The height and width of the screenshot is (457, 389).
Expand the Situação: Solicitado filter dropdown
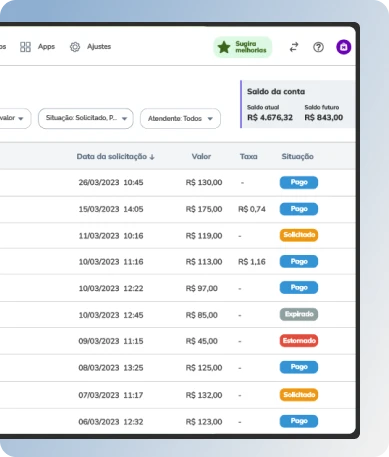(86, 118)
